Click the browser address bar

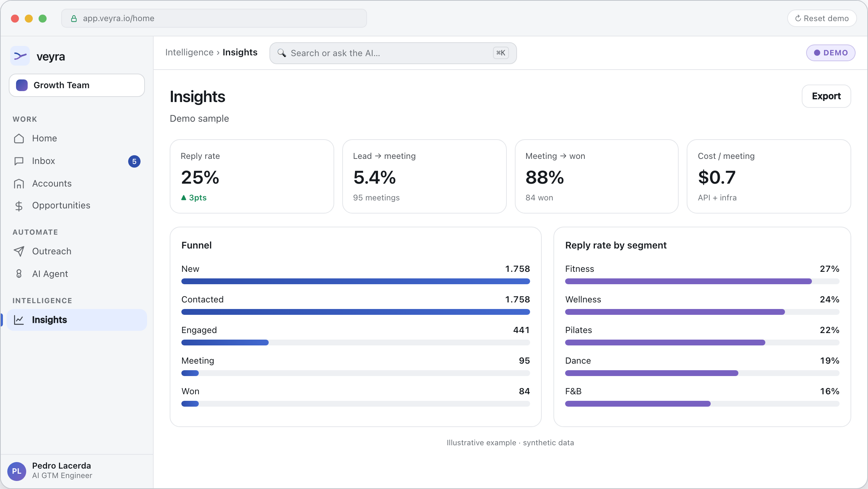point(214,18)
